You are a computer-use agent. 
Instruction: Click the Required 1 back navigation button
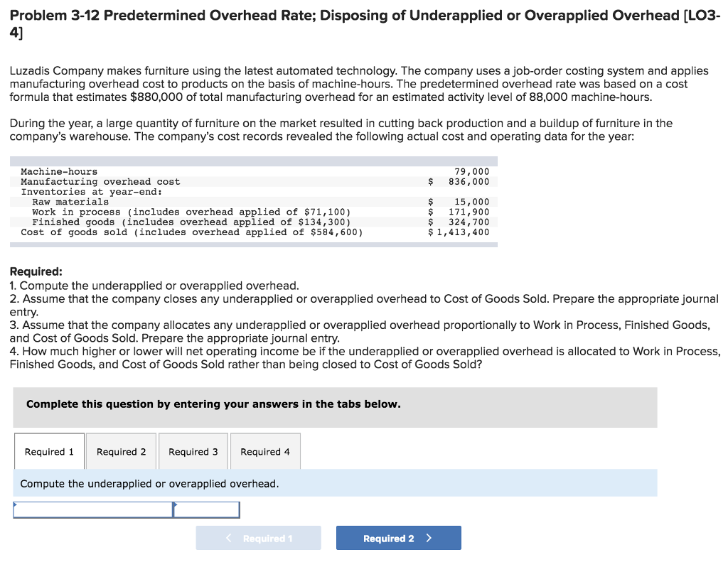[x=258, y=538]
